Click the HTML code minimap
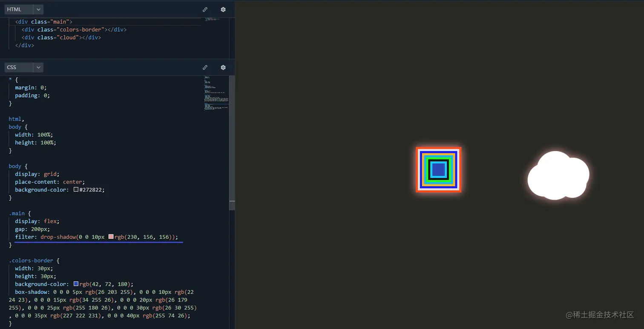Screen dimensions: 644x329 coord(213,19)
